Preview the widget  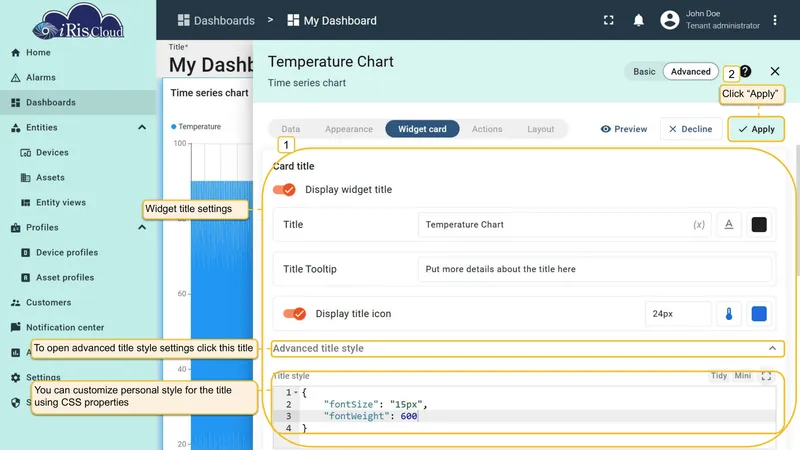[x=624, y=129]
